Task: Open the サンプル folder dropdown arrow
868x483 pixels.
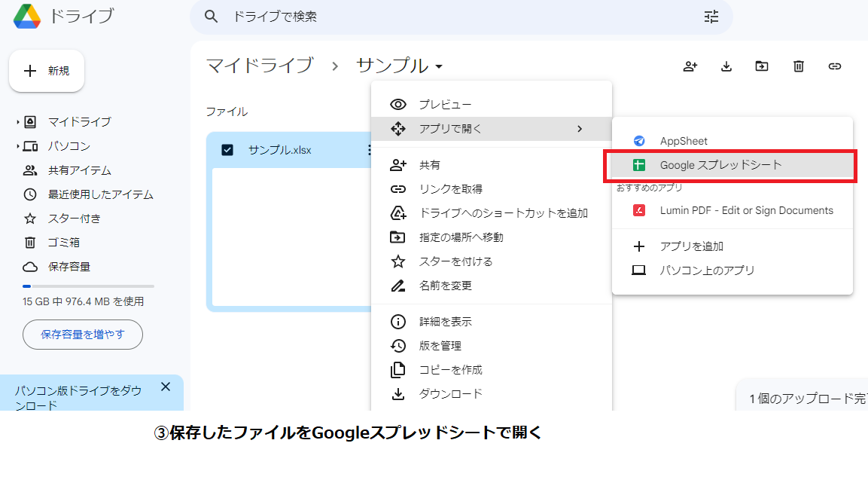Action: (x=439, y=66)
